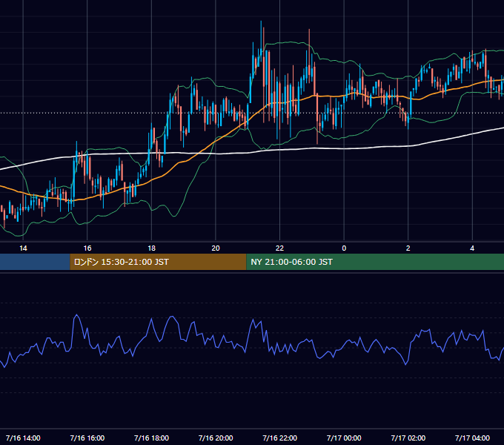Click the 16 hour axis label
This screenshot has width=504, height=445.
(87, 248)
